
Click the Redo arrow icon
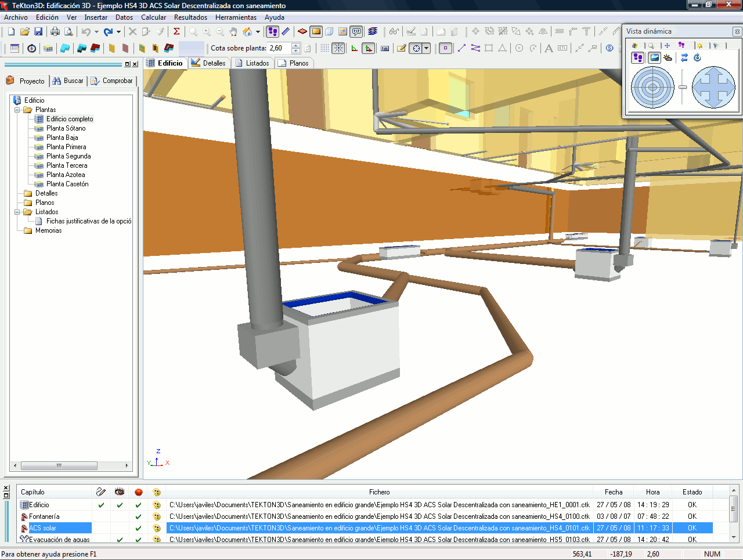(108, 32)
